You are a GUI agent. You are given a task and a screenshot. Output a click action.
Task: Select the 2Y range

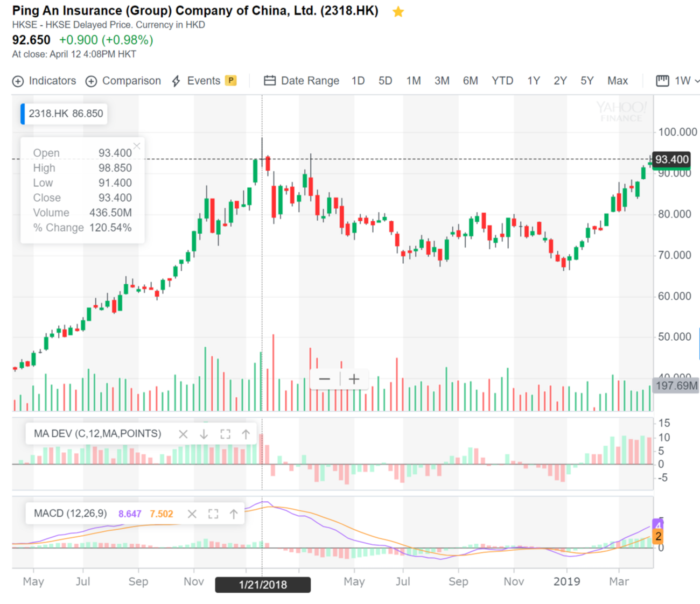coord(561,81)
